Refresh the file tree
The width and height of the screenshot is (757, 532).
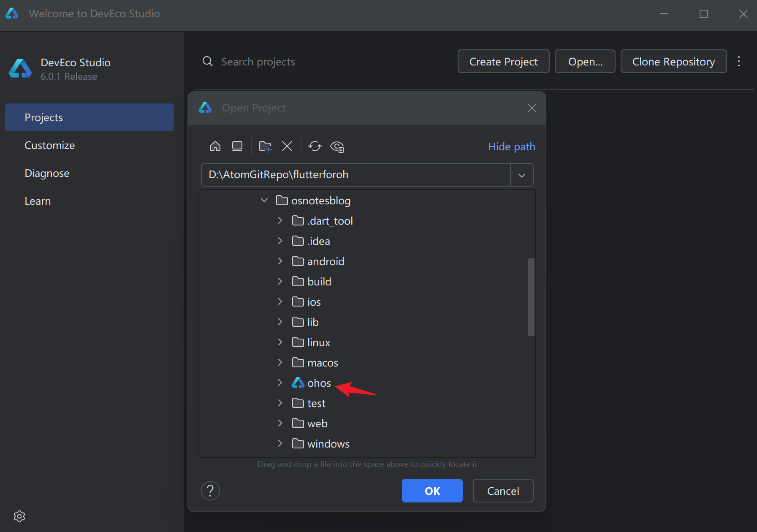[315, 147]
